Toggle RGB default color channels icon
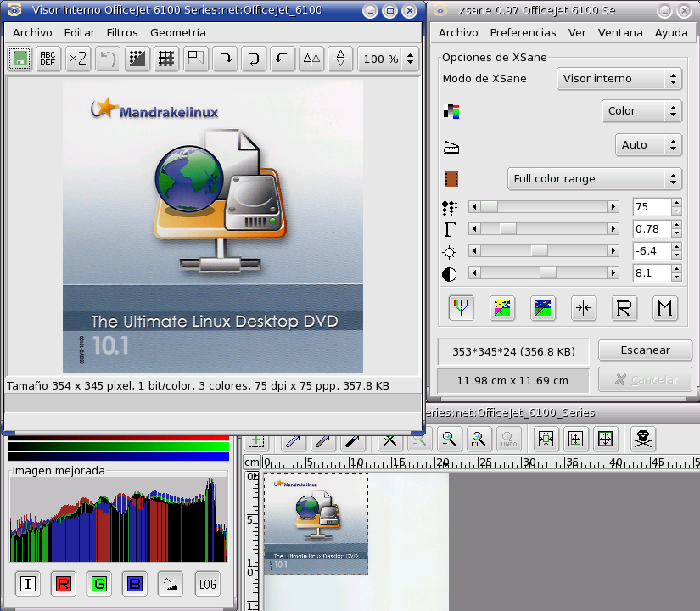 pos(462,308)
